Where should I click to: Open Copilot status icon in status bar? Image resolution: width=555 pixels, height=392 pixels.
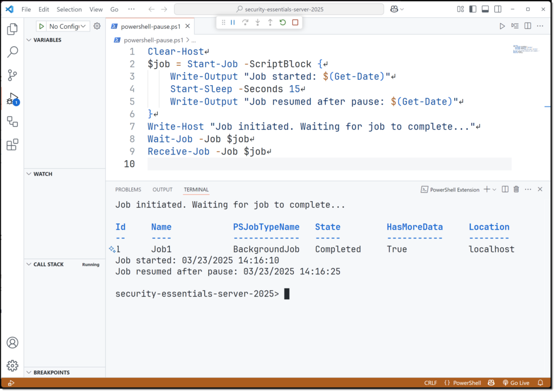pos(491,383)
